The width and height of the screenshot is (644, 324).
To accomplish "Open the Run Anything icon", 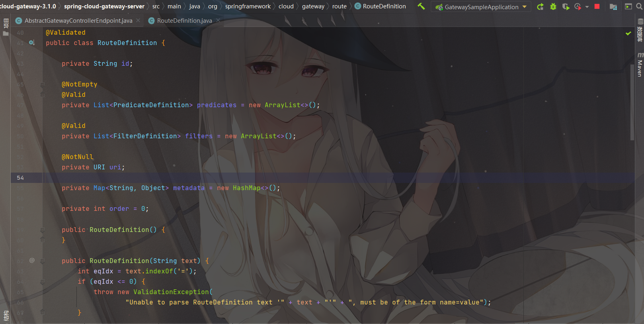I will 628,6.
